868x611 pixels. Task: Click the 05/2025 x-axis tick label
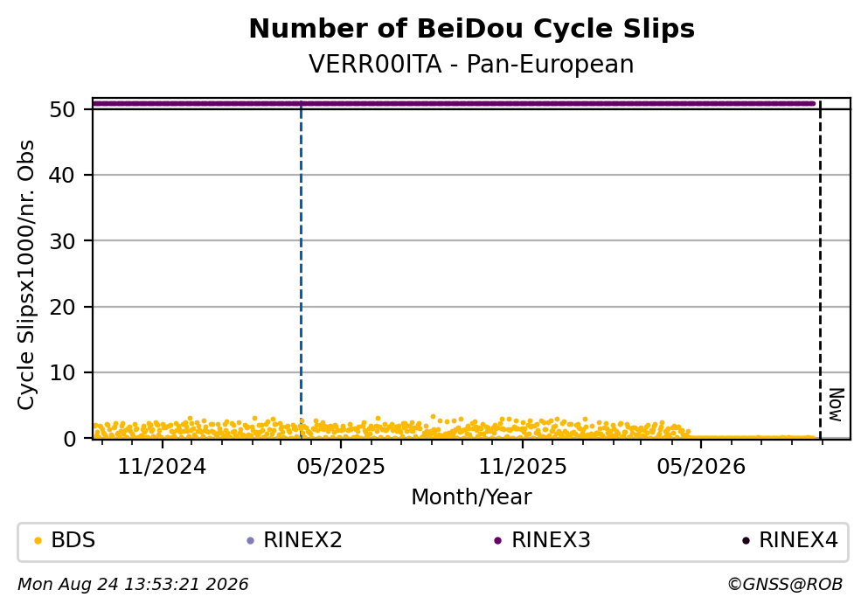click(x=341, y=467)
